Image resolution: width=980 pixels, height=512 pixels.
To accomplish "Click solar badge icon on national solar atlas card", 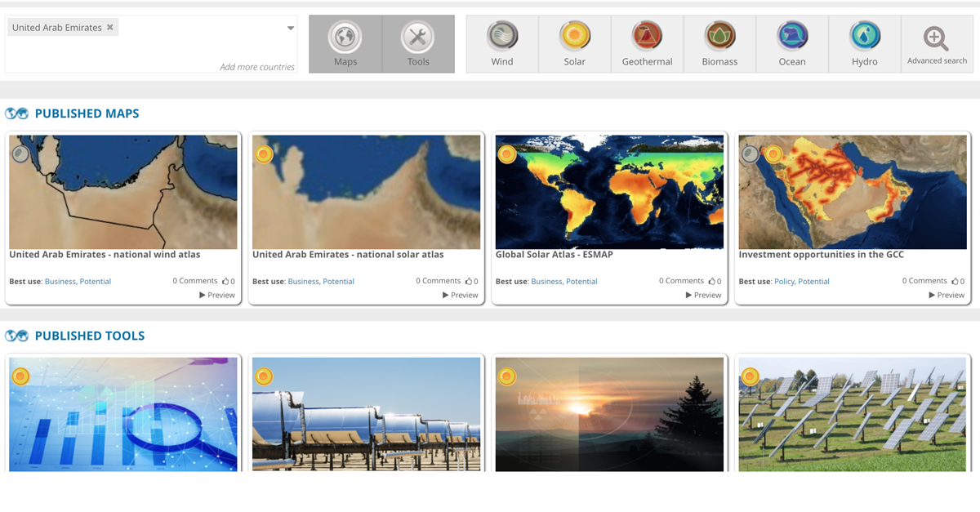I will coord(264,154).
